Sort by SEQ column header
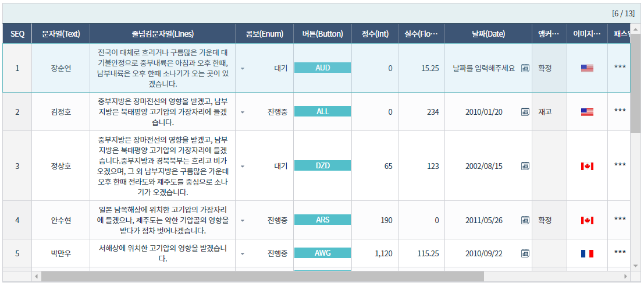Screen dimensions: 644x286 coord(17,34)
